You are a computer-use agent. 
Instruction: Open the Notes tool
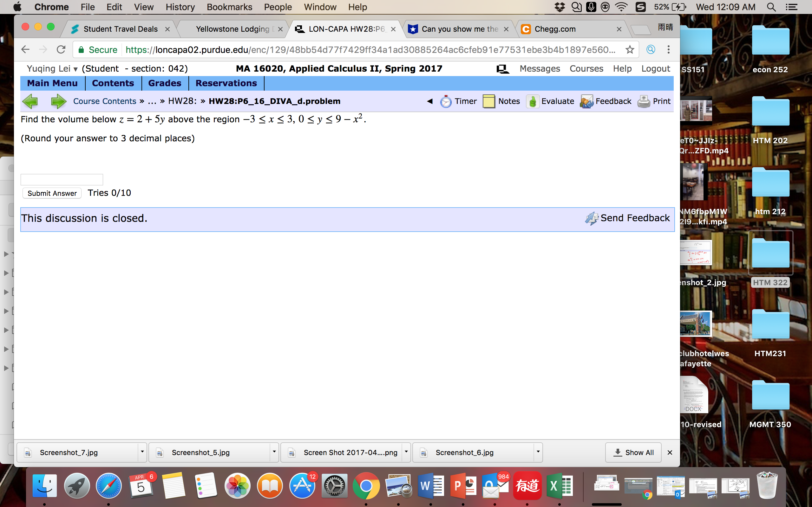501,101
